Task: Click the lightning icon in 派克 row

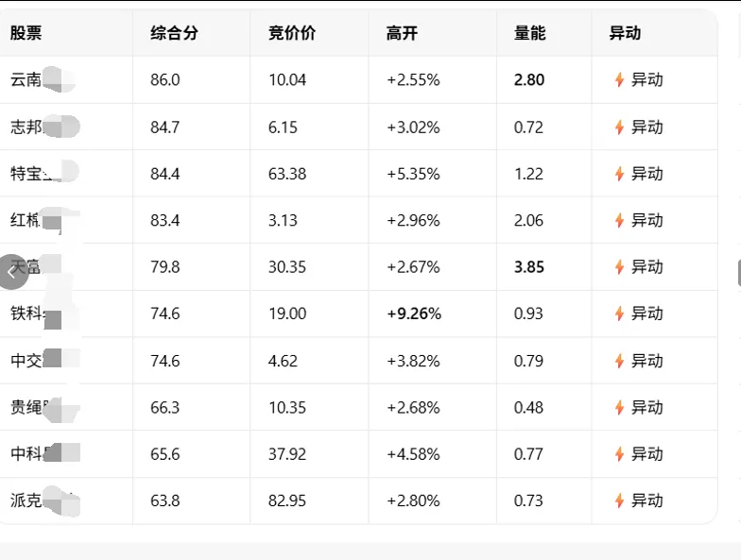Action: 619,501
